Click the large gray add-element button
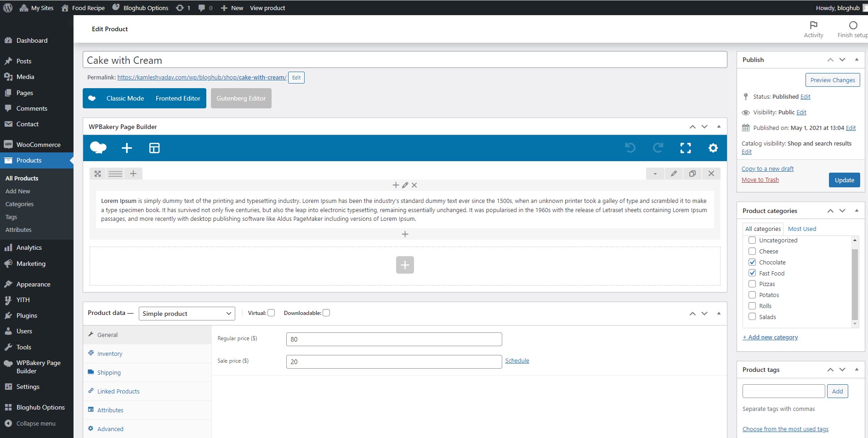This screenshot has width=868, height=438. click(x=405, y=265)
